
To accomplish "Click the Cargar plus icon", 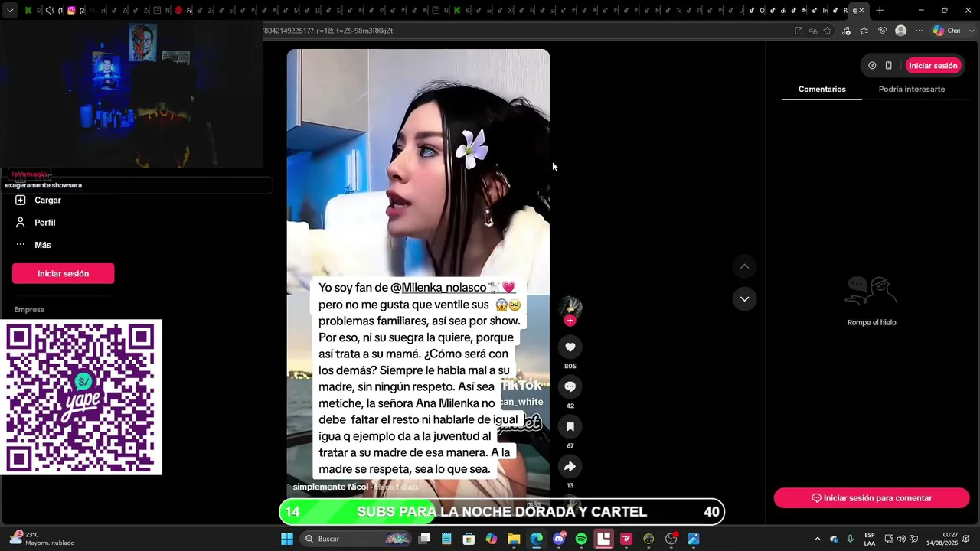I will click(x=21, y=201).
